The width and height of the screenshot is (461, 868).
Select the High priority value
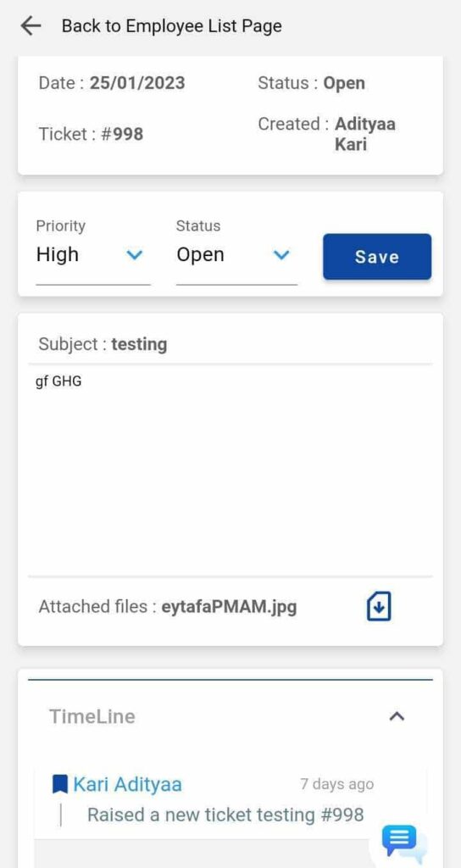[58, 254]
